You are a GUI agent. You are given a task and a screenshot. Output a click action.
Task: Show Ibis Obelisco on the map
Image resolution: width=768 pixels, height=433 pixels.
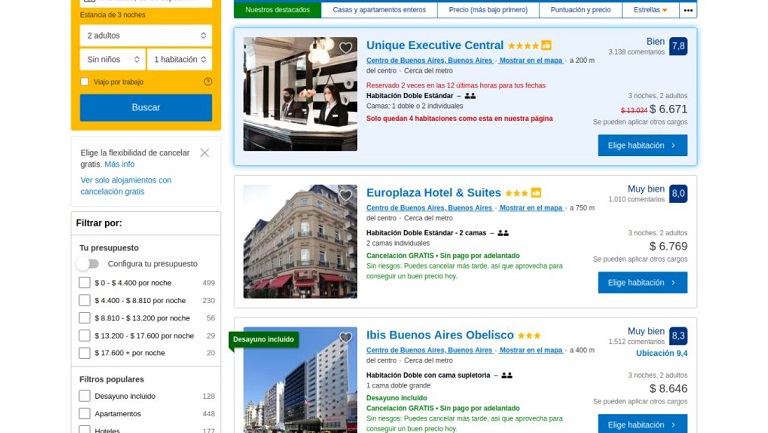[531, 350]
